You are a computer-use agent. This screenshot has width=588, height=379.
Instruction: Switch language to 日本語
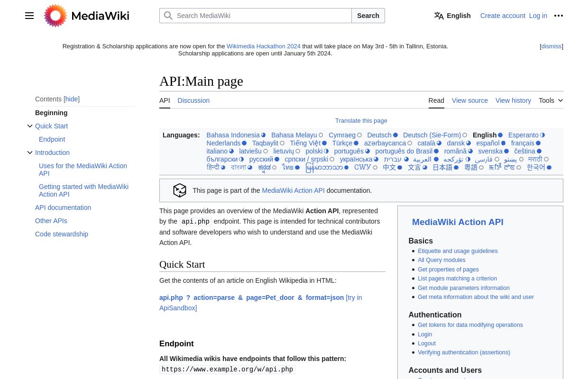pos(442,167)
